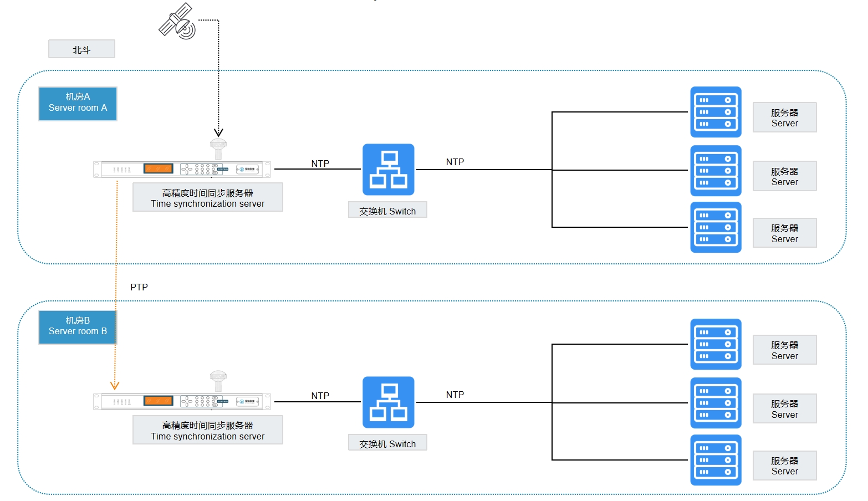Select the blue switch icon in Server room A
Image resolution: width=868 pixels, height=501 pixels.
[x=388, y=170]
